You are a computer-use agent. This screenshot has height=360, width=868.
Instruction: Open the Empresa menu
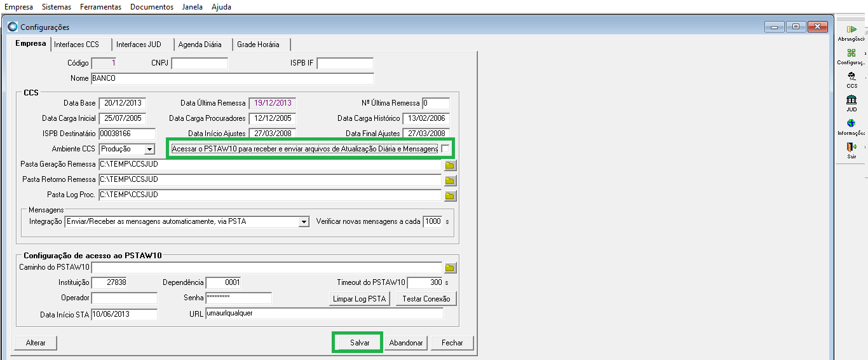point(18,7)
